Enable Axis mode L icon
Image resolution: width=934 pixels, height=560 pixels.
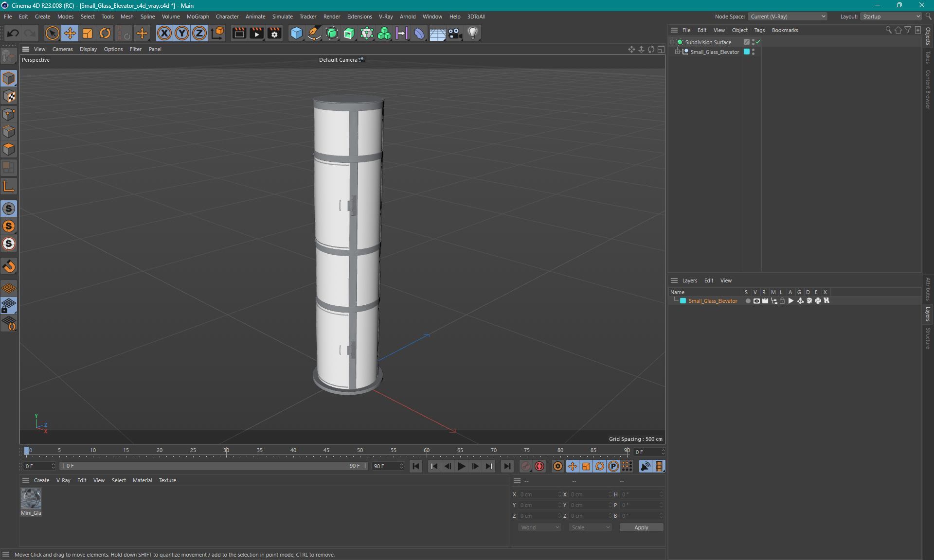[x=9, y=186]
